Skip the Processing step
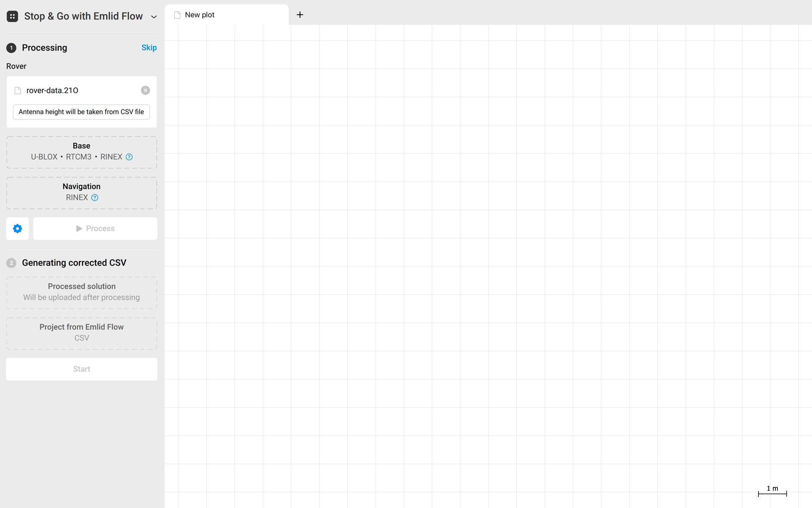Viewport: 812px width, 508px height. [x=149, y=48]
